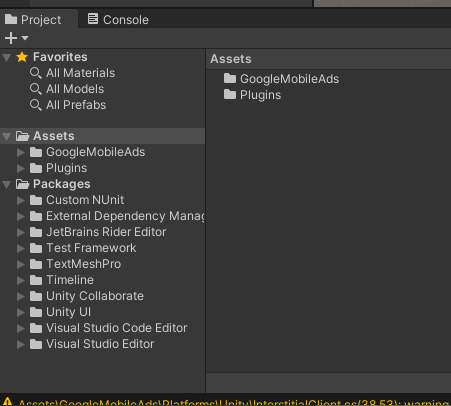Open the create dropdown arrow beside plus
Viewport: 451px width, 406px height.
point(25,38)
